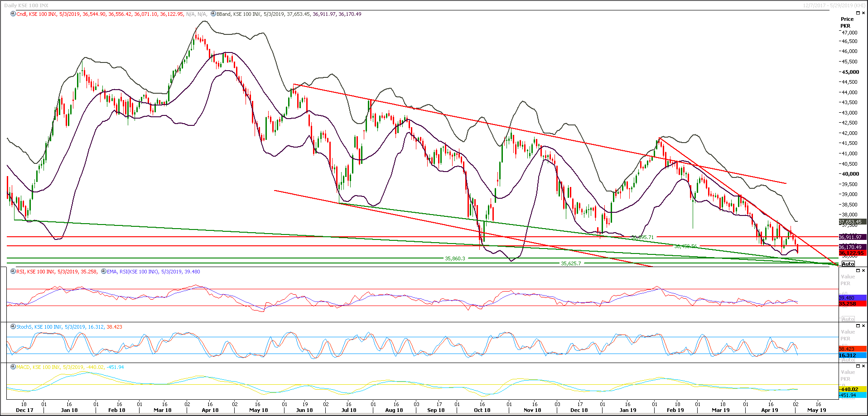Viewport: 868px width, 416px height.
Task: Click the Dec 17 label on the time axis
Action: tap(24, 410)
